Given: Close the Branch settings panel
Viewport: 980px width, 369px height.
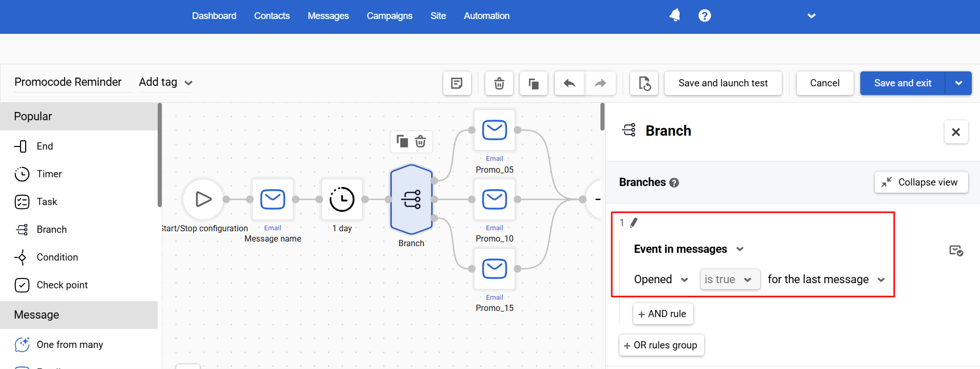Looking at the screenshot, I should (956, 132).
